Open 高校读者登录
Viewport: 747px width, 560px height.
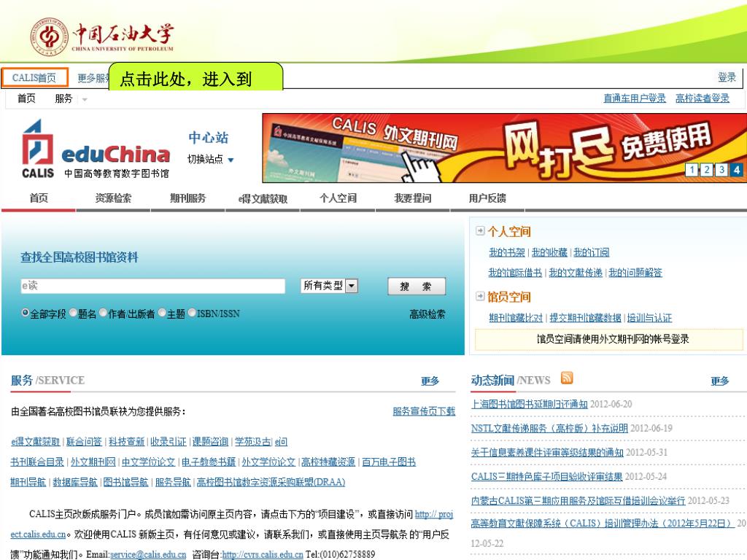point(703,98)
